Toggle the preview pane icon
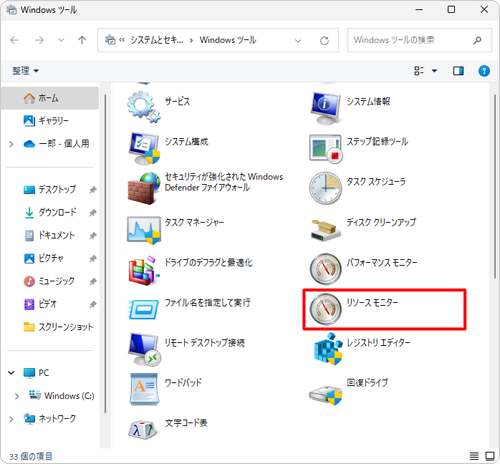Viewport: 500px width, 464px height. [x=458, y=71]
